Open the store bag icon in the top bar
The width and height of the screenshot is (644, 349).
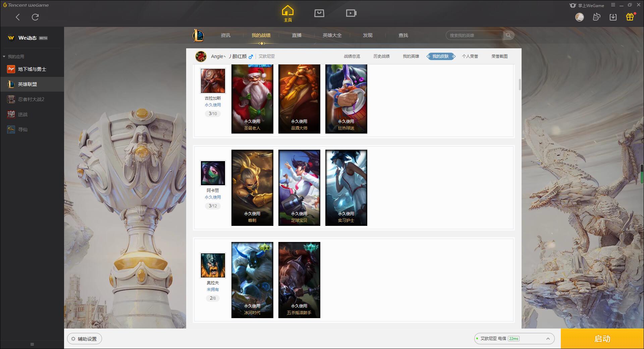(x=319, y=13)
